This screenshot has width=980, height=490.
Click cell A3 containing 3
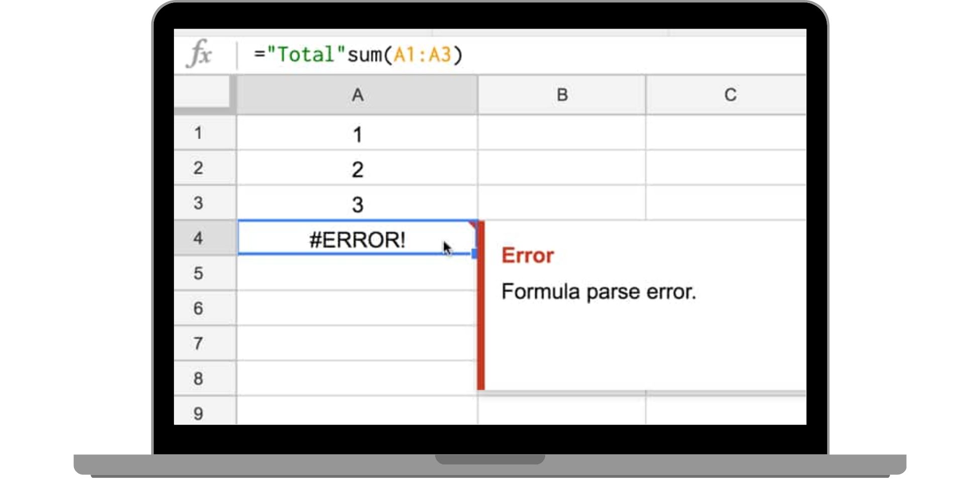[357, 204]
